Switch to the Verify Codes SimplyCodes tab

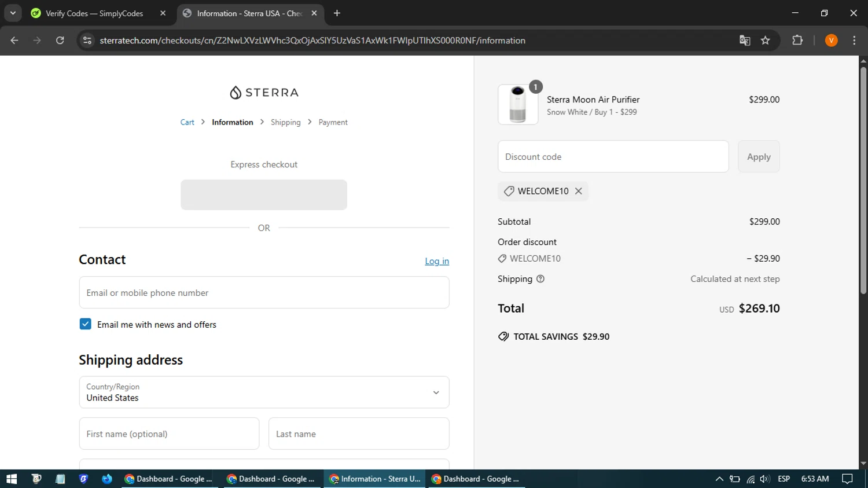pos(94,13)
